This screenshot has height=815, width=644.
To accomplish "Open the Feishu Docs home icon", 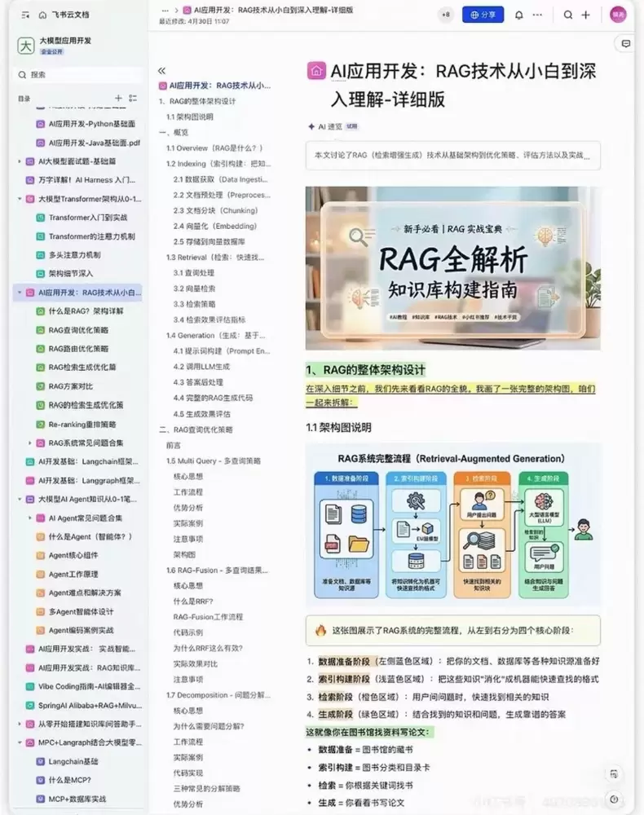I will click(42, 15).
